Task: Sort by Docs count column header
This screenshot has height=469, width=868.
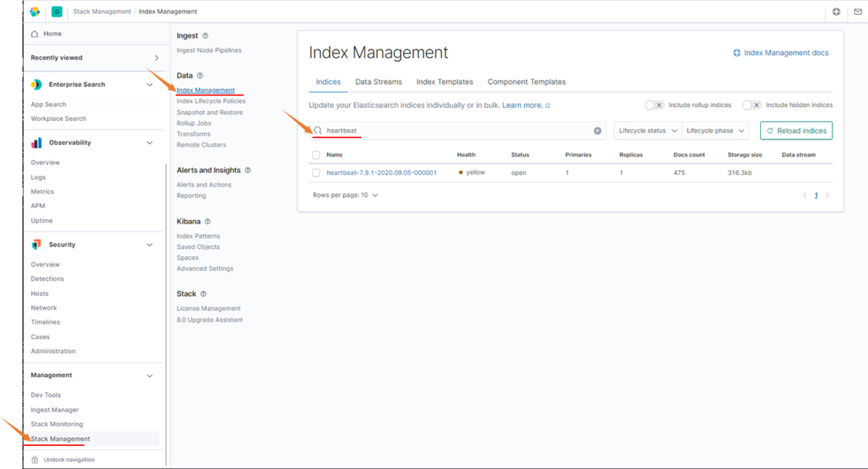Action: 689,155
